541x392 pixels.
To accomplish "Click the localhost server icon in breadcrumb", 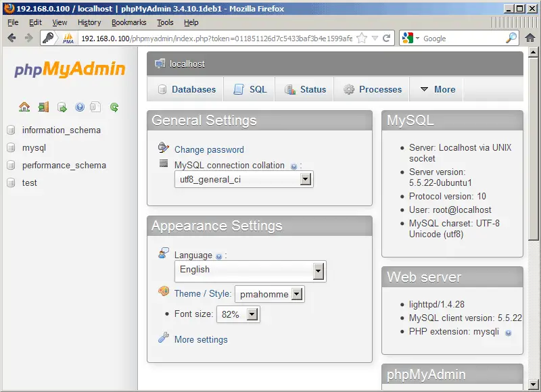I will 160,64.
